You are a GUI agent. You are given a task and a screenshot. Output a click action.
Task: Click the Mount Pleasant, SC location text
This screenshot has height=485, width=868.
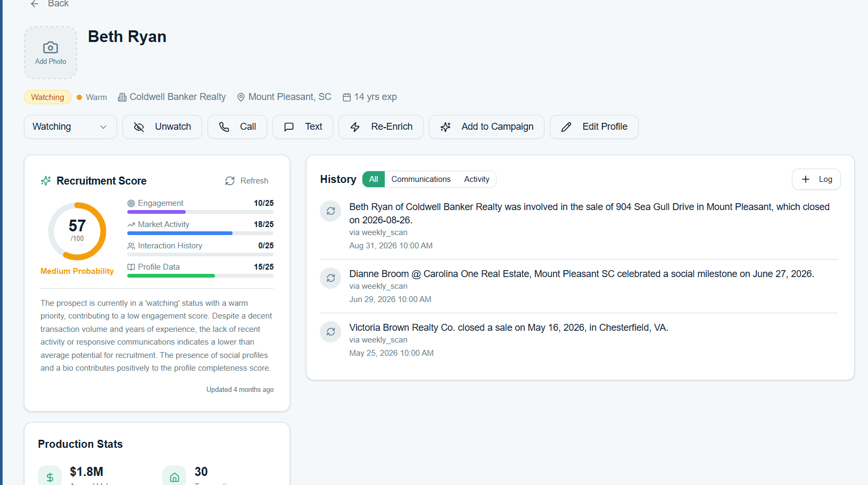point(290,97)
